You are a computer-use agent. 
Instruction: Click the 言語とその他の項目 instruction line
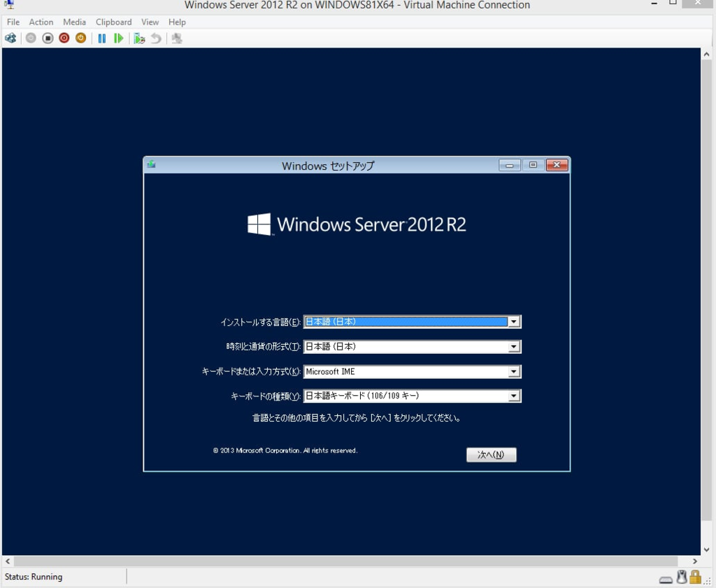pyautogui.click(x=357, y=417)
